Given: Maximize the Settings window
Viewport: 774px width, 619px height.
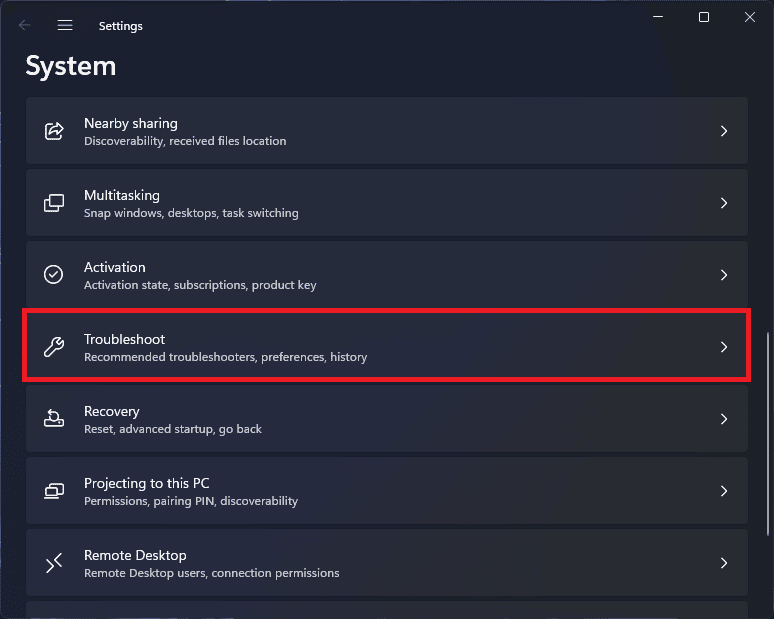Looking at the screenshot, I should [704, 17].
